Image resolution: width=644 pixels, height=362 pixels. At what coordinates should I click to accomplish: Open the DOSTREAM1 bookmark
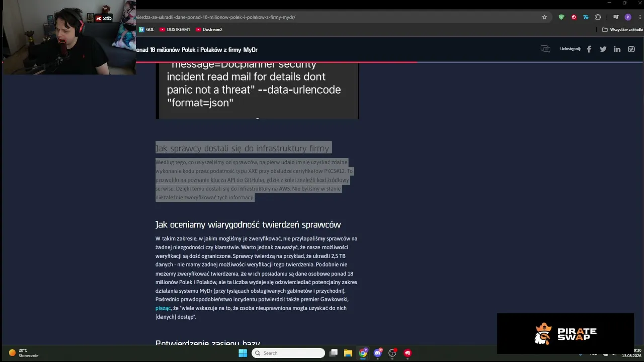[175, 30]
